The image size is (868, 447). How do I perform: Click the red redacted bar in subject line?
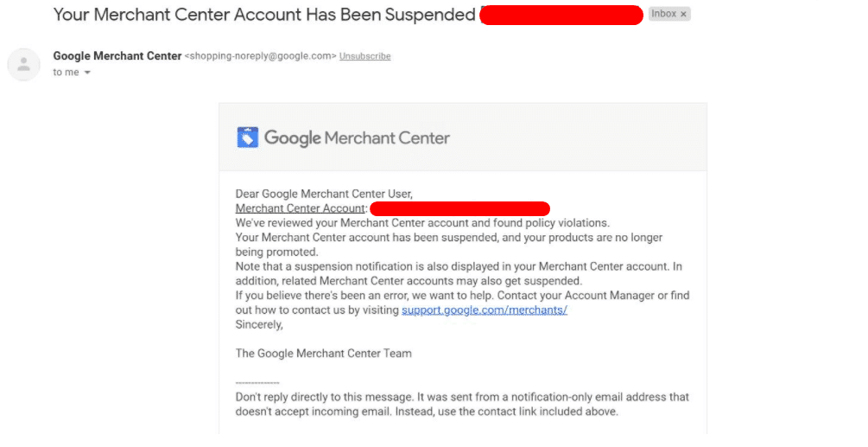561,15
